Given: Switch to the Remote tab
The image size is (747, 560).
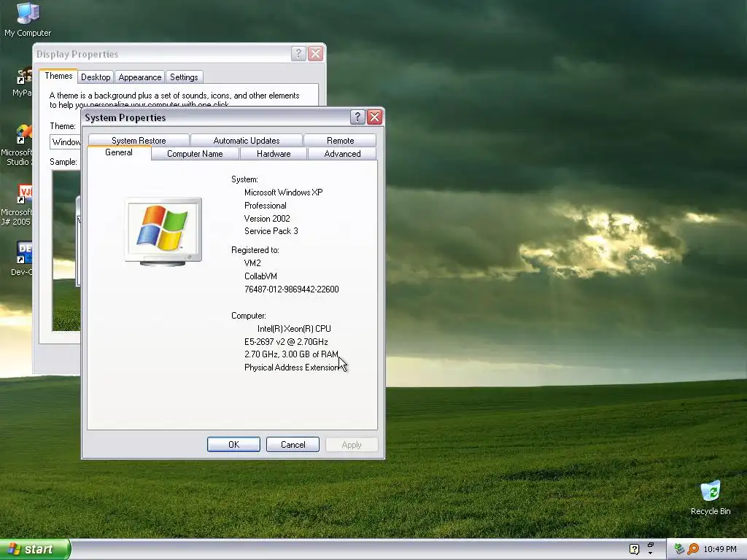Looking at the screenshot, I should [340, 141].
